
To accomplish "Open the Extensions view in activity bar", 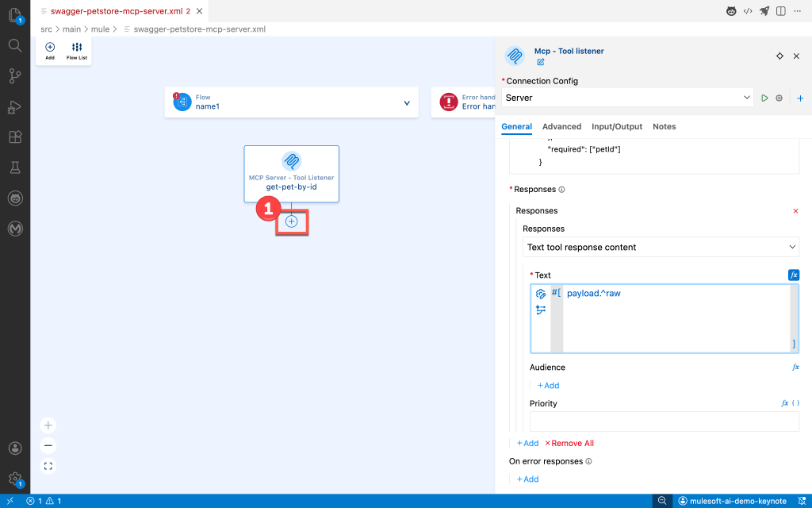I will click(14, 137).
